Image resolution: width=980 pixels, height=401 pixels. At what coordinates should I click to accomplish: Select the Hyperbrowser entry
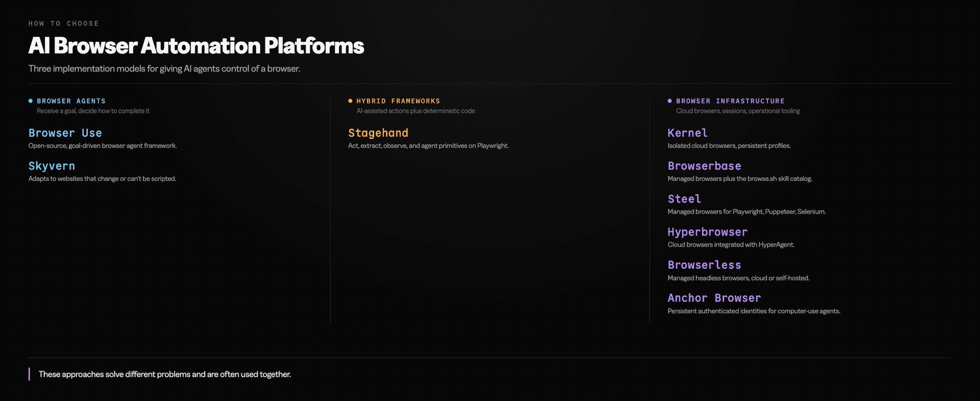click(707, 232)
